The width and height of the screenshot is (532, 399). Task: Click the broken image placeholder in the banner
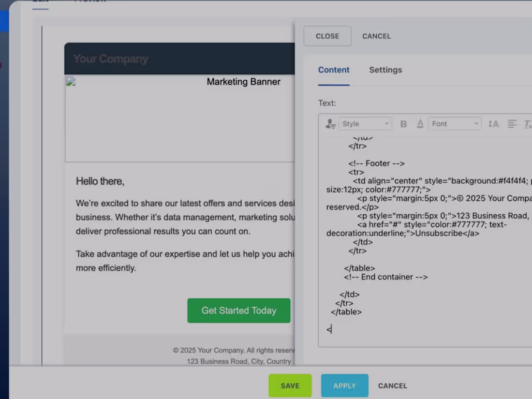71,81
